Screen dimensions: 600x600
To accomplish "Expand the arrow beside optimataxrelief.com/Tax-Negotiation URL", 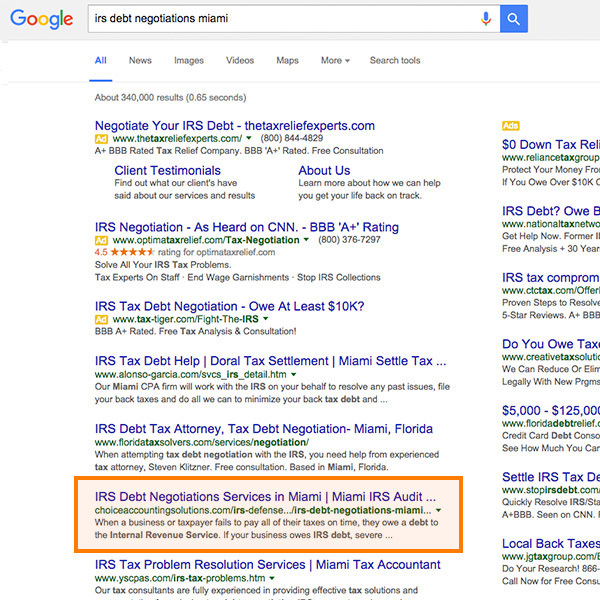I will 306,240.
